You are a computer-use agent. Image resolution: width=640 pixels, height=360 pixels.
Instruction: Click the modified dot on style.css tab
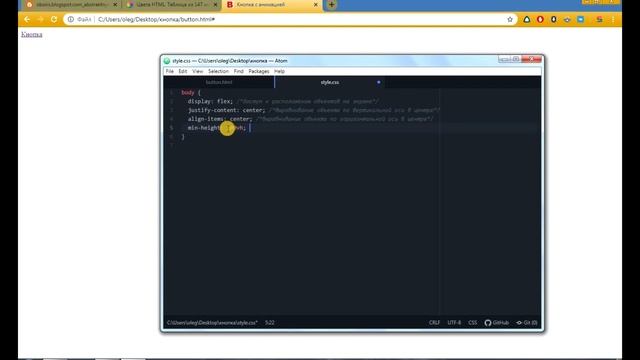(379, 82)
